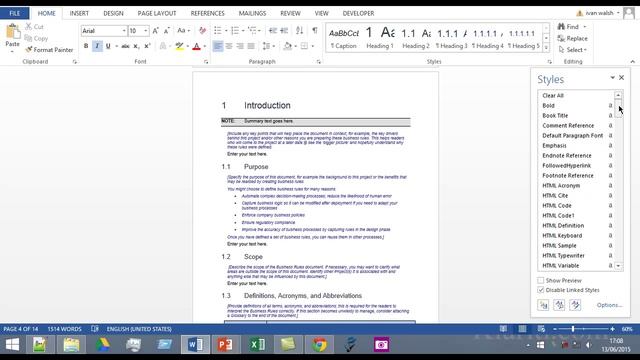Switch to the INSERT tab
The height and width of the screenshot is (360, 640).
coord(79,13)
